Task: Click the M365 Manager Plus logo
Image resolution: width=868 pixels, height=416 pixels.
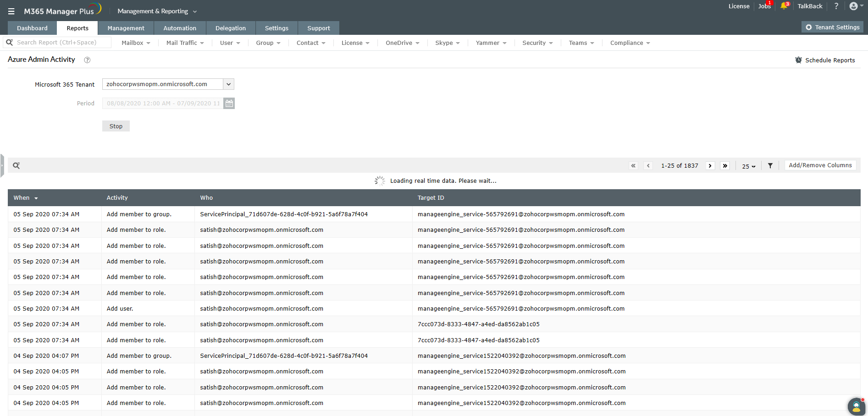Action: [63, 10]
